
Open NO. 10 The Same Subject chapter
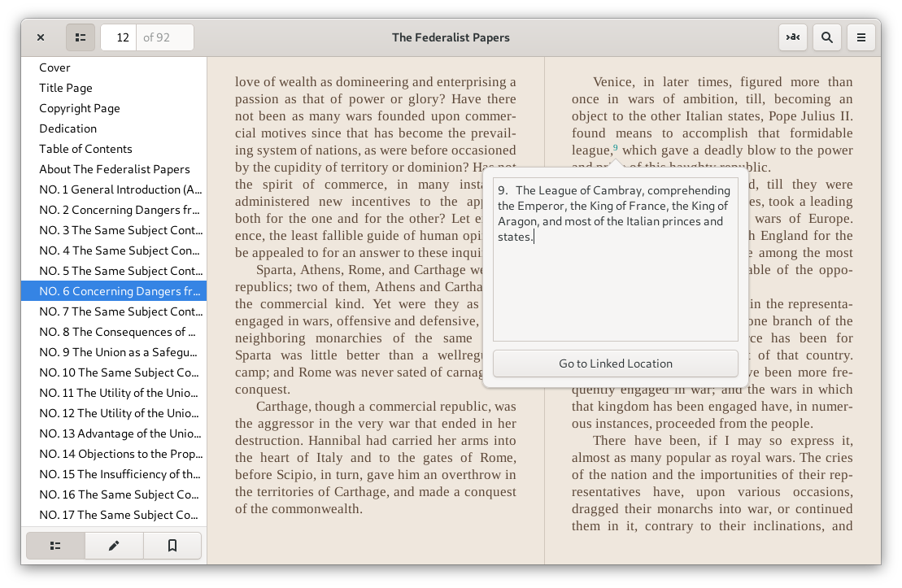114,372
